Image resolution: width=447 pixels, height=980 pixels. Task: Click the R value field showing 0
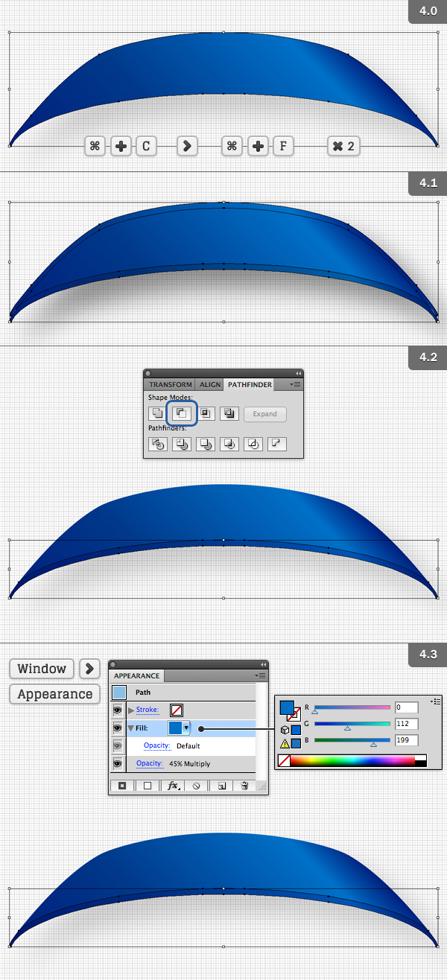(407, 707)
